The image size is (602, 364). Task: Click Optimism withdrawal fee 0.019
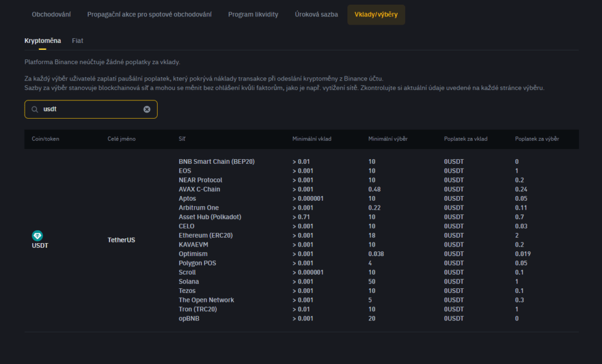pyautogui.click(x=523, y=254)
